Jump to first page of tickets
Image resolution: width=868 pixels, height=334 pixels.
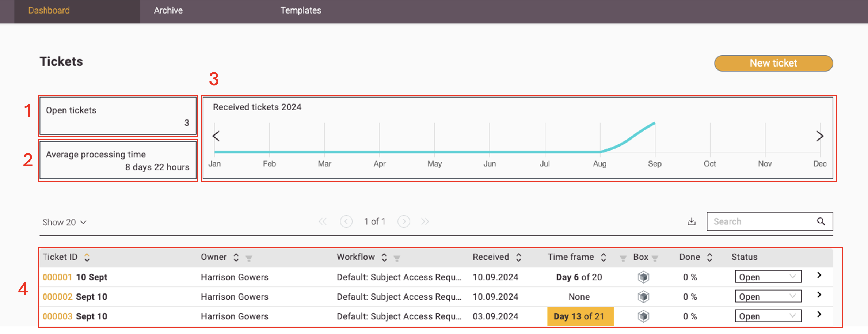tap(323, 221)
